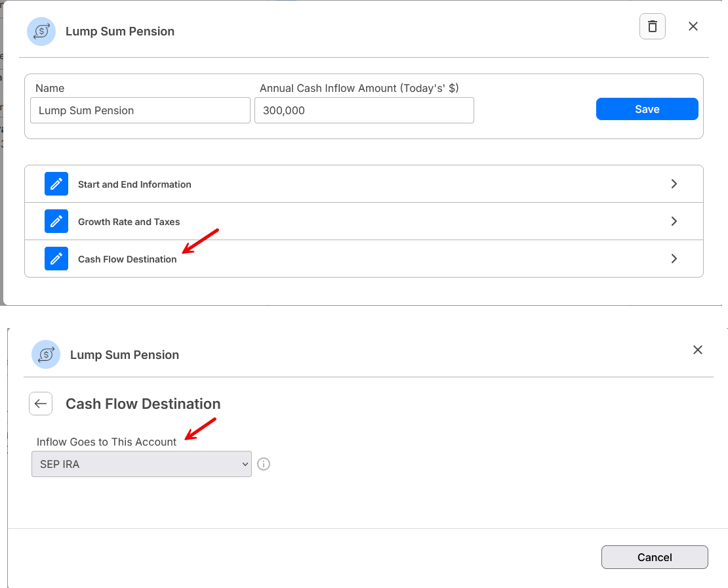Click the Annual Cash Inflow Amount field
The image size is (728, 588).
tap(364, 110)
